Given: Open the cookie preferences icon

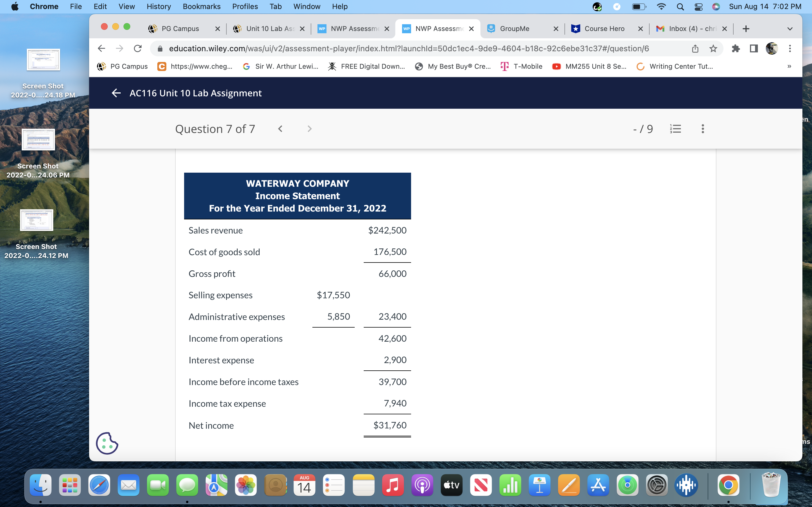Looking at the screenshot, I should pos(107,443).
